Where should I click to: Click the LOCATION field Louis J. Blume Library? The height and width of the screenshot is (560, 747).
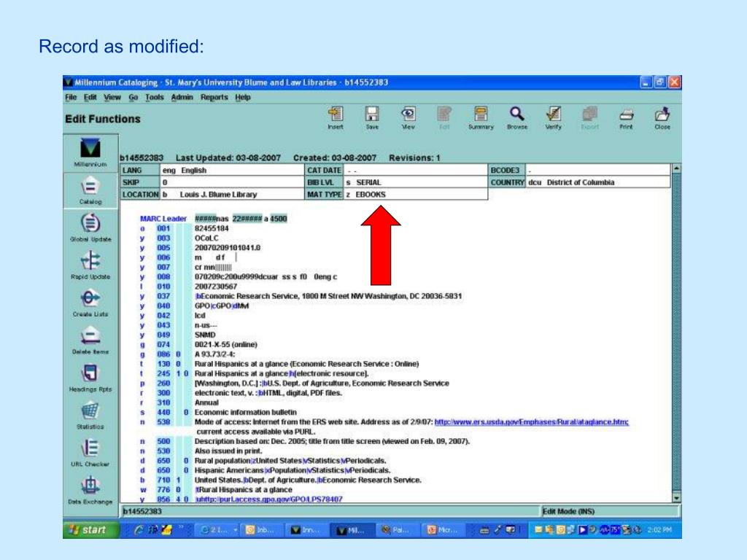232,194
